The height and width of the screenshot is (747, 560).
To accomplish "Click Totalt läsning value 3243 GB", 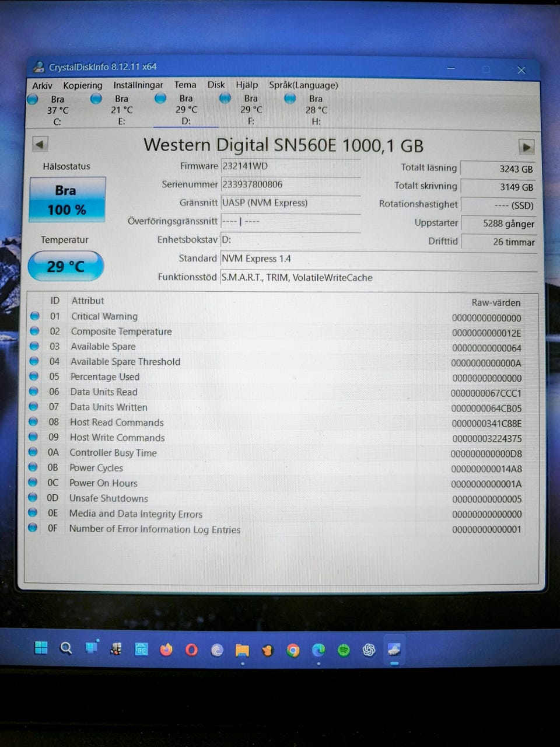I will 499,169.
